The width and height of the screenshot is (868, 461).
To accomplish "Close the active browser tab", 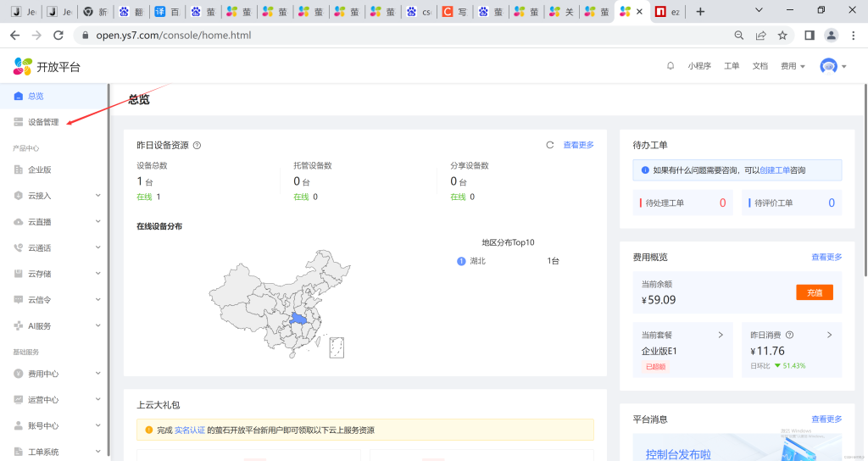I will coord(639,12).
